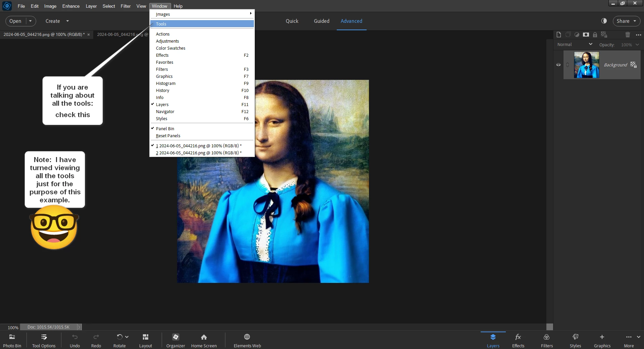Select checked document 1 in Window menu

pos(202,146)
